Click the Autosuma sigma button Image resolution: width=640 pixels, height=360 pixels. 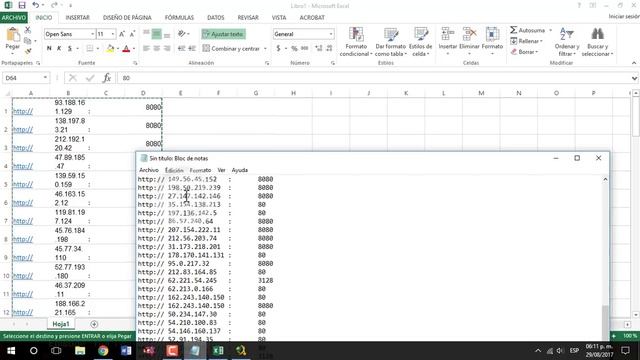pos(527,30)
